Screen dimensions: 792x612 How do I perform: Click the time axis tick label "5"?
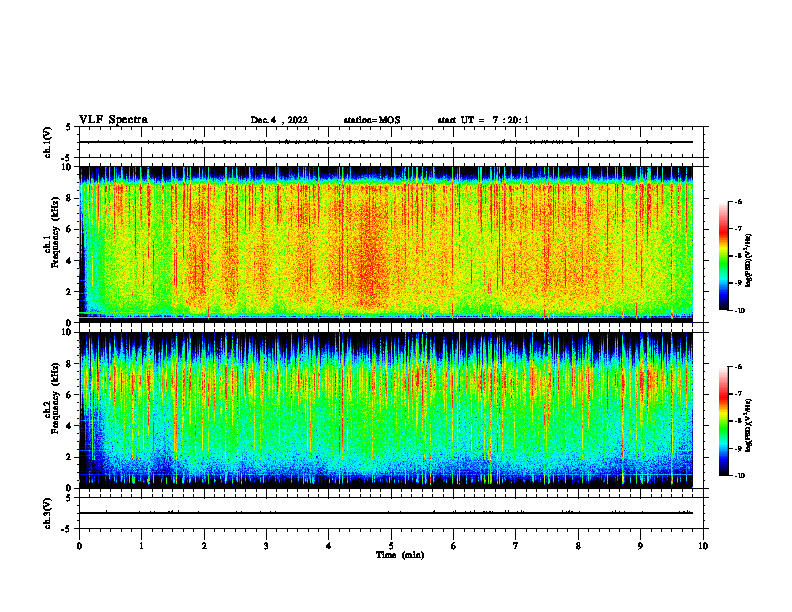(391, 546)
